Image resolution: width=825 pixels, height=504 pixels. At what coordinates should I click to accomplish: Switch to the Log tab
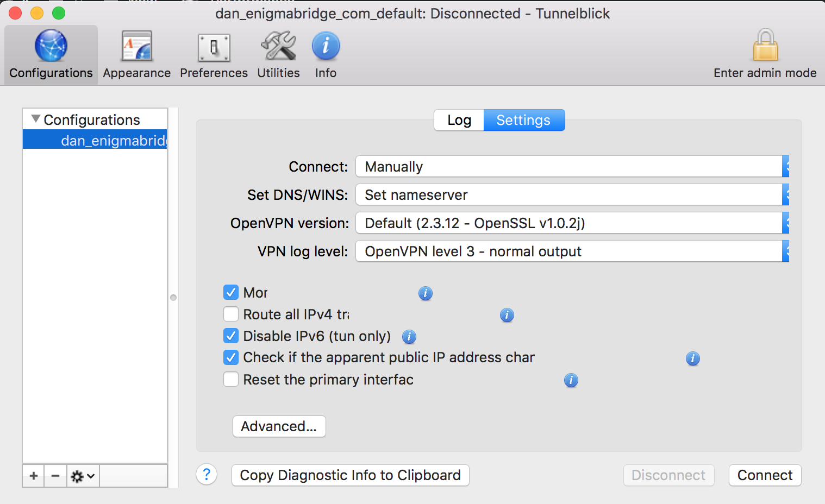(x=459, y=120)
